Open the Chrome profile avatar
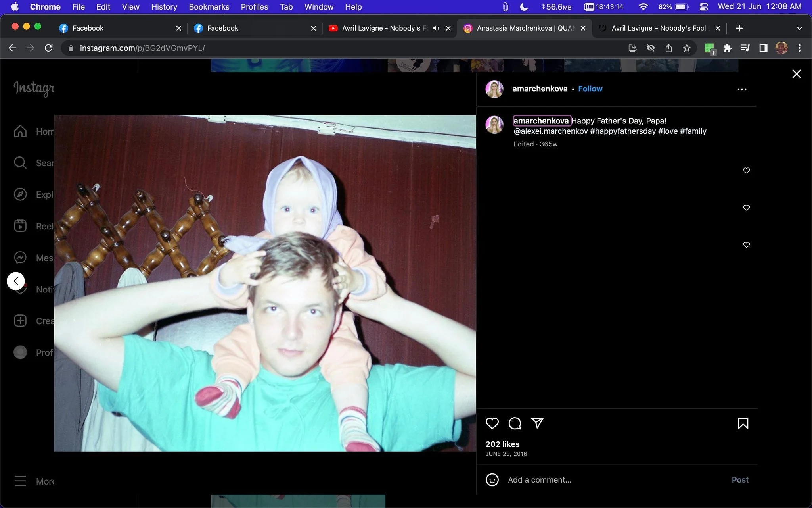The height and width of the screenshot is (508, 812). [x=781, y=48]
